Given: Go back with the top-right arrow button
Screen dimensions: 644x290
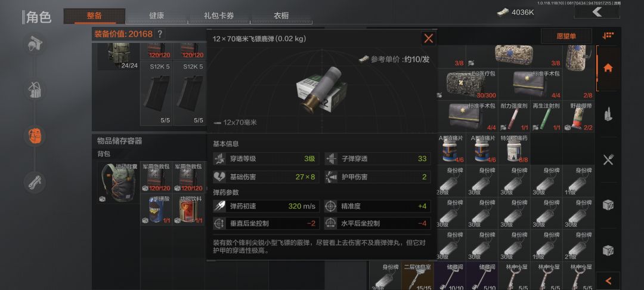Looking at the screenshot, I should coord(597,12).
